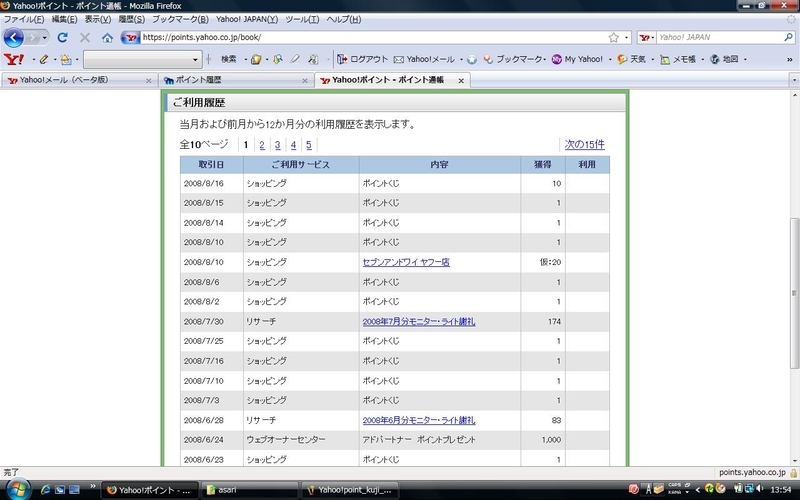Stop loading with the X icon
The height and width of the screenshot is (500, 800).
(85, 37)
